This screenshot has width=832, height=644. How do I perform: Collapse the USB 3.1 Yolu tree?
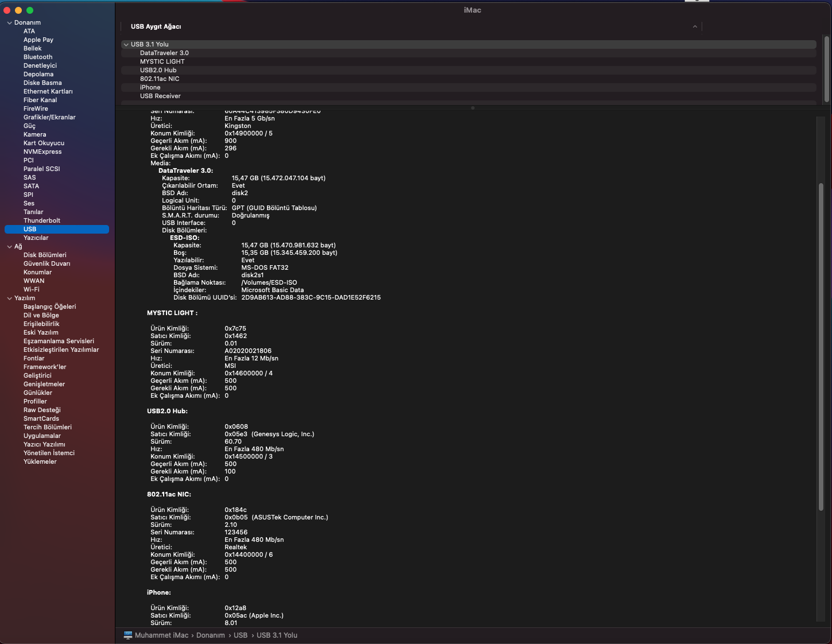[x=126, y=45]
